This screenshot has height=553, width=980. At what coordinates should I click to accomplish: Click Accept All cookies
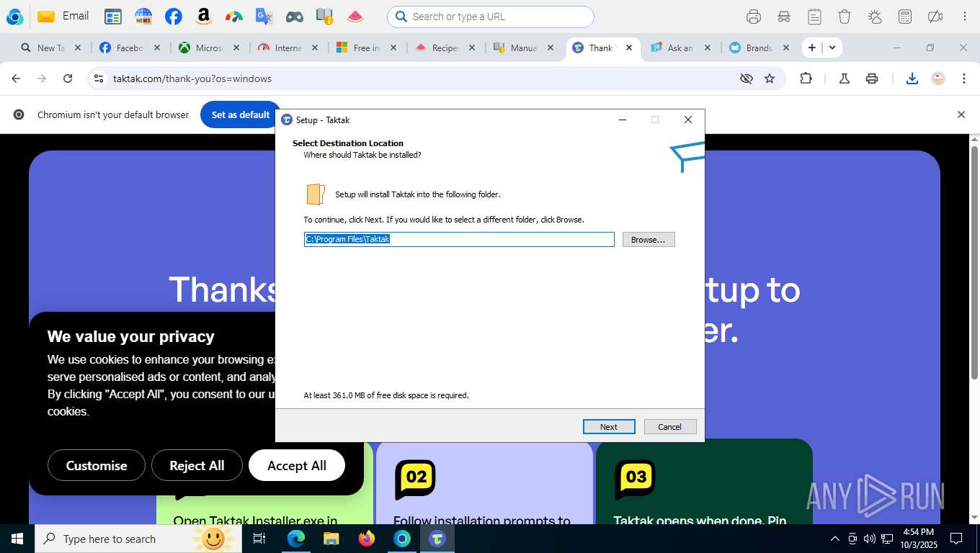(x=297, y=465)
